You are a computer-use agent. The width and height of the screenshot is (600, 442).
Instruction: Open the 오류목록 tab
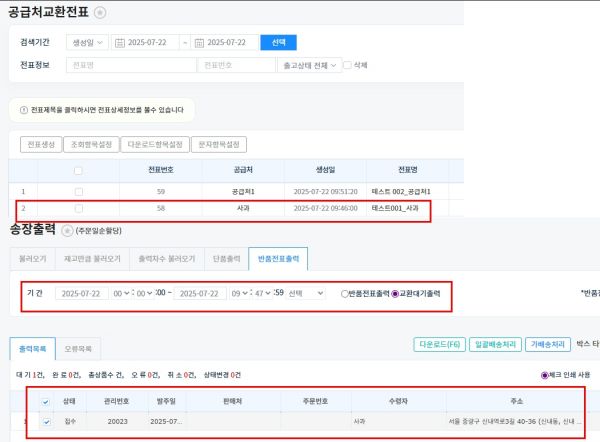[x=78, y=349]
